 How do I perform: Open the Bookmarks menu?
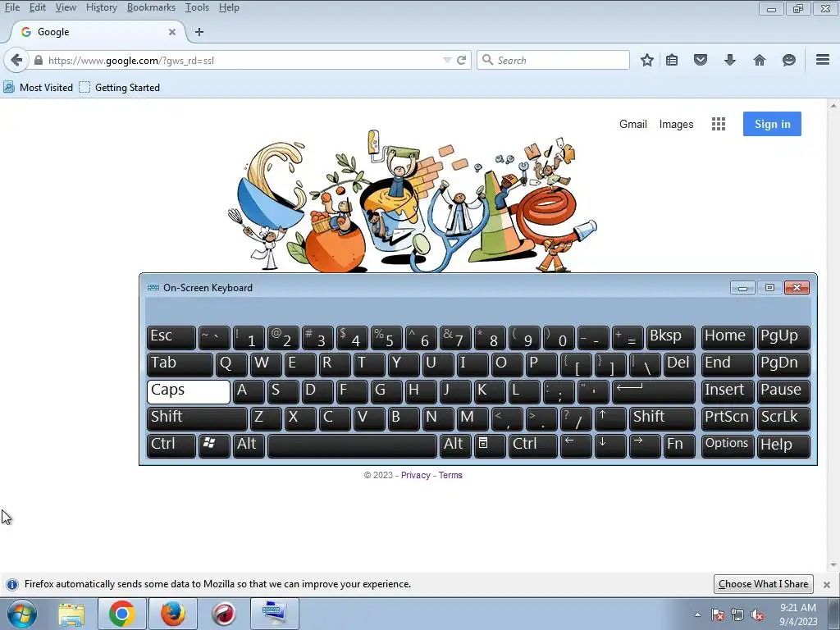coord(151,7)
